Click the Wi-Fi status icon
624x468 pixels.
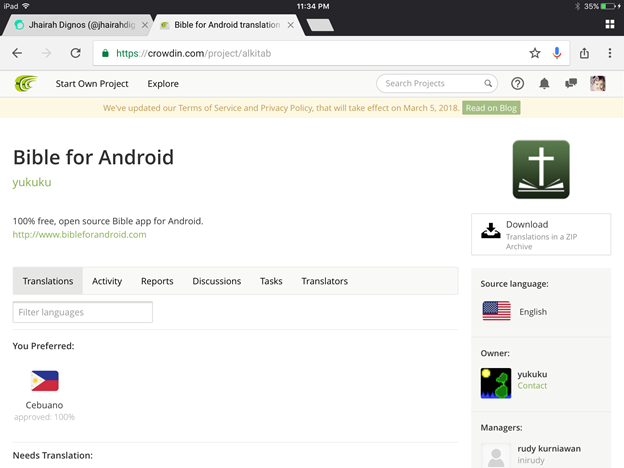point(26,6)
